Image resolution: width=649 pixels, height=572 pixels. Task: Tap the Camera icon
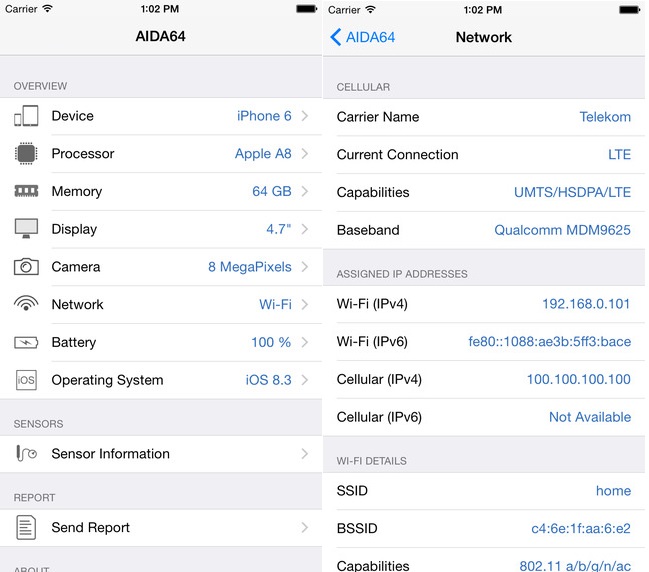pyautogui.click(x=26, y=267)
